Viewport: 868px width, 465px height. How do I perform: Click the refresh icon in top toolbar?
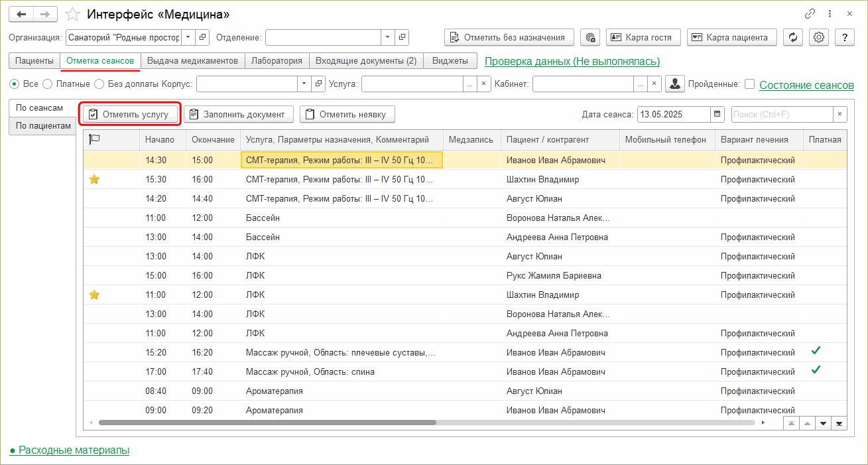coord(793,37)
